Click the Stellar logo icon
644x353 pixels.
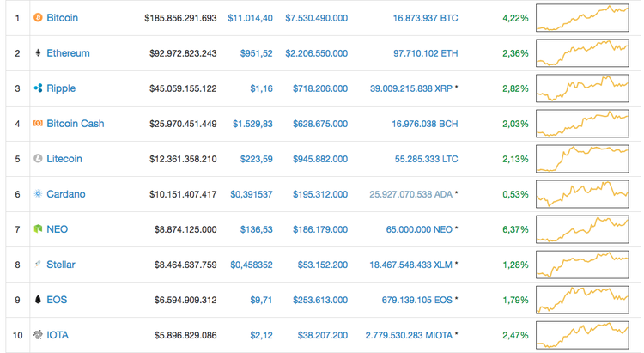[38, 265]
